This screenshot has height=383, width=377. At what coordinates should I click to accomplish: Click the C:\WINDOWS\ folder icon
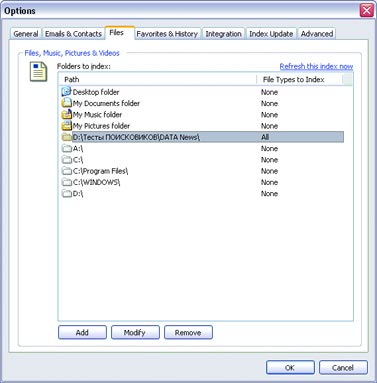pos(67,182)
